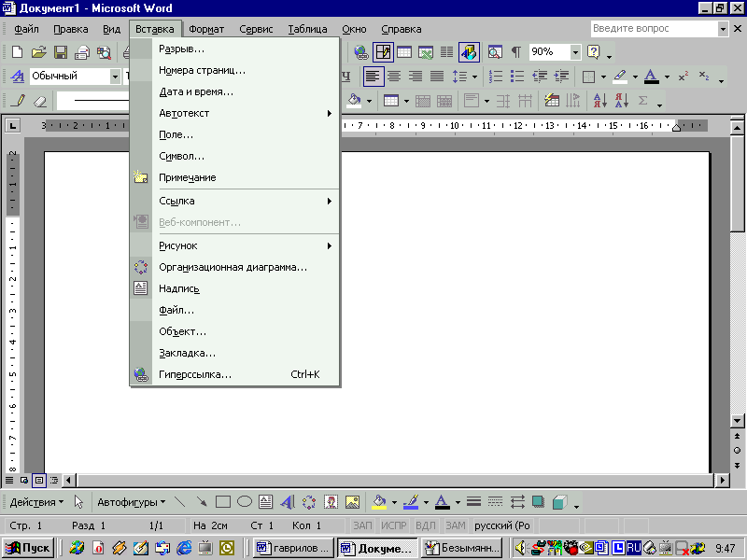This screenshot has width=747, height=560.
Task: Apply superscript formatting
Action: point(684,77)
